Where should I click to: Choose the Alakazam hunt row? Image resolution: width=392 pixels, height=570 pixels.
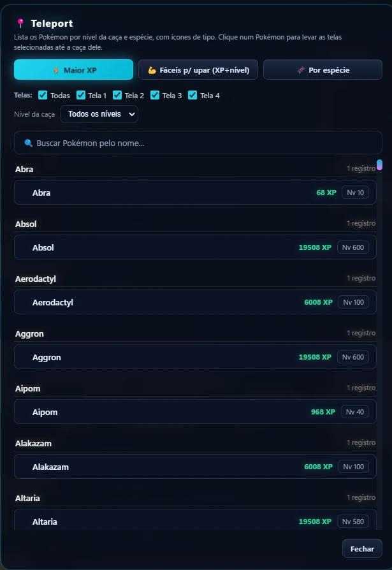(195, 467)
